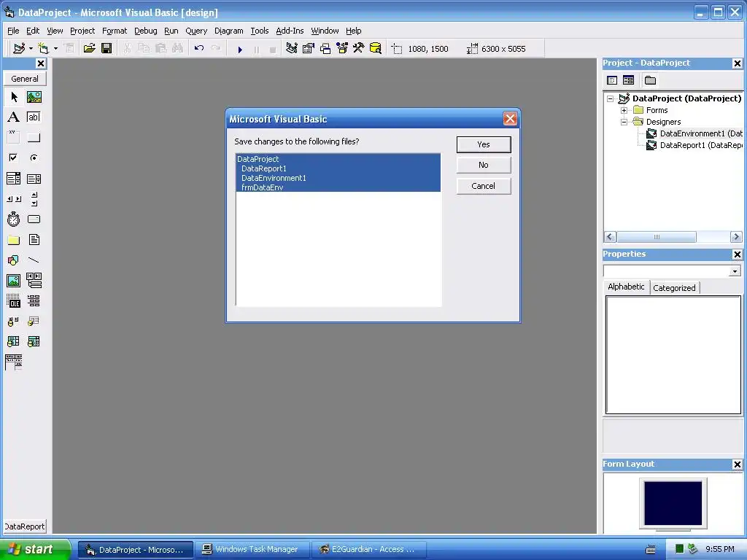Select the HScrollBar tool in toolbox

pyautogui.click(x=14, y=199)
